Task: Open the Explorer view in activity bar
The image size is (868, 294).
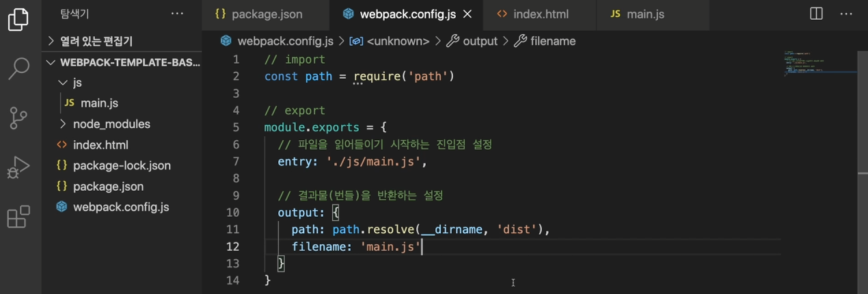Action: (18, 19)
